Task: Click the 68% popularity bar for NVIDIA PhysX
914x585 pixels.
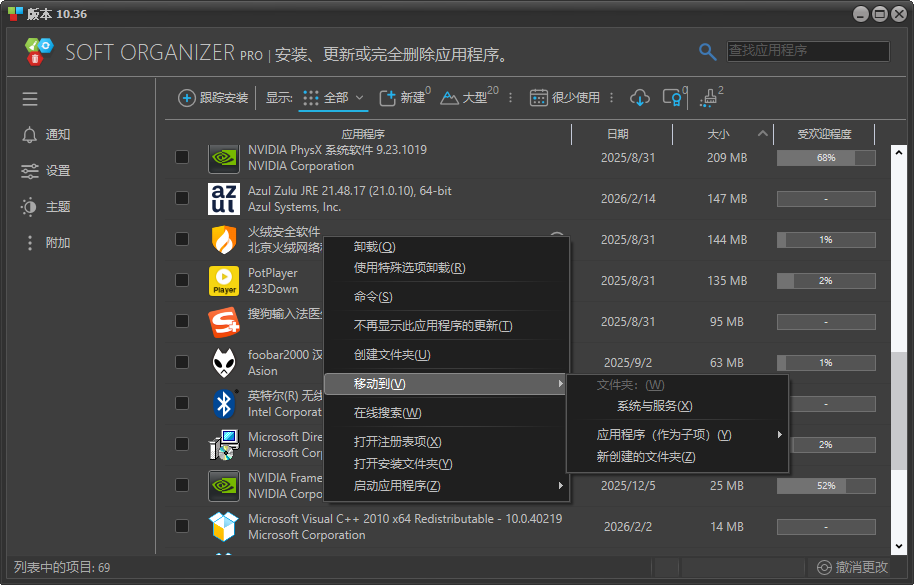Action: (x=825, y=157)
